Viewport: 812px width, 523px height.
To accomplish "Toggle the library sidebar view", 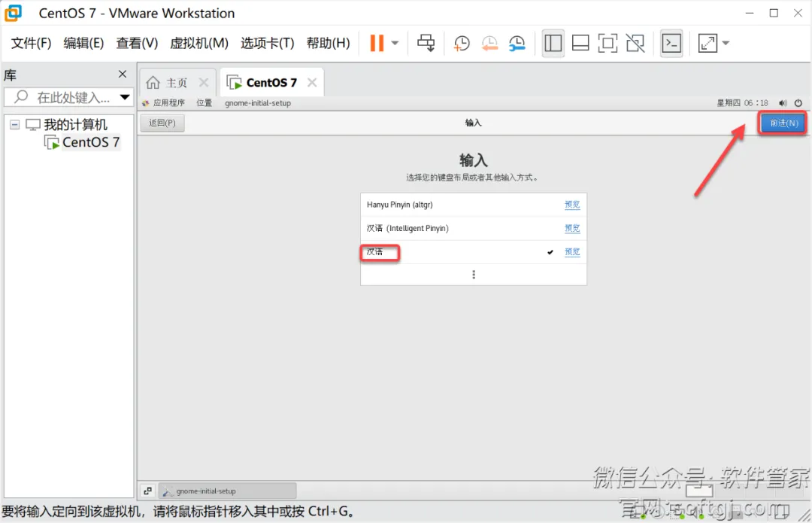I will click(x=553, y=43).
